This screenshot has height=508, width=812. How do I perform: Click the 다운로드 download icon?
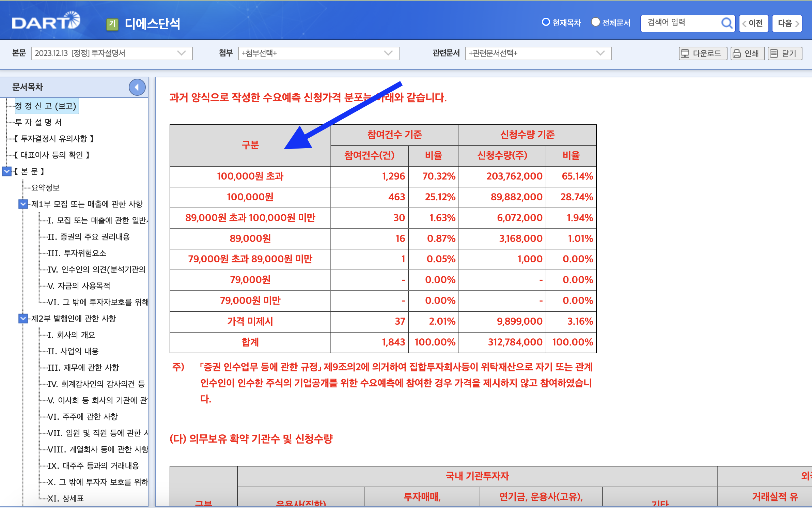tap(703, 53)
